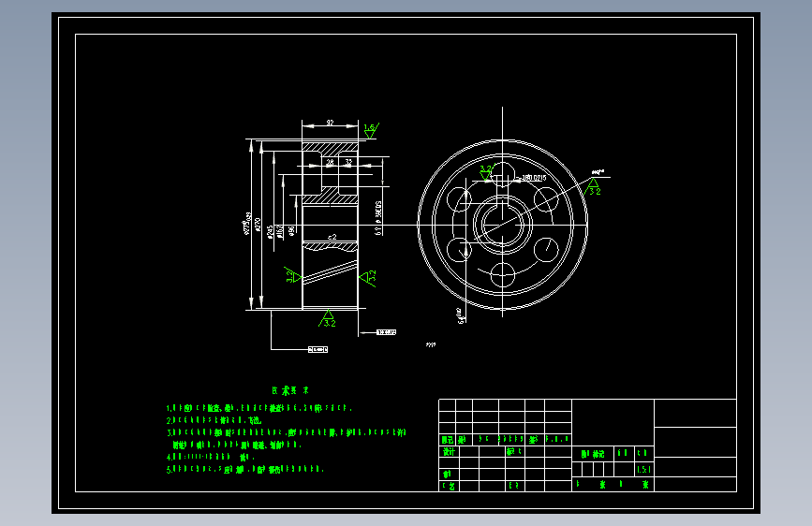Select the geometric tolerance frame under the section view
Image resolution: width=812 pixels, height=526 pixels.
click(318, 349)
